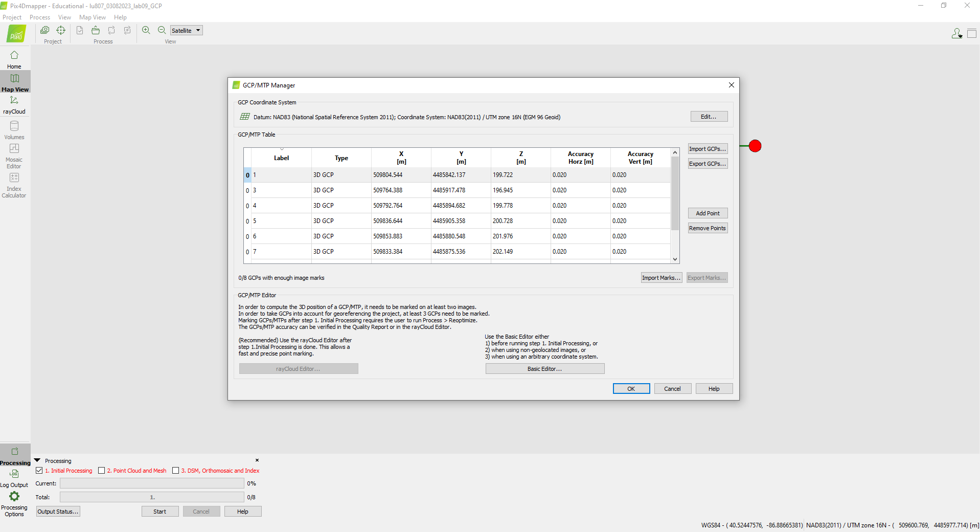This screenshot has height=532, width=980.
Task: Click the table scrollbar up arrow
Action: (x=675, y=152)
